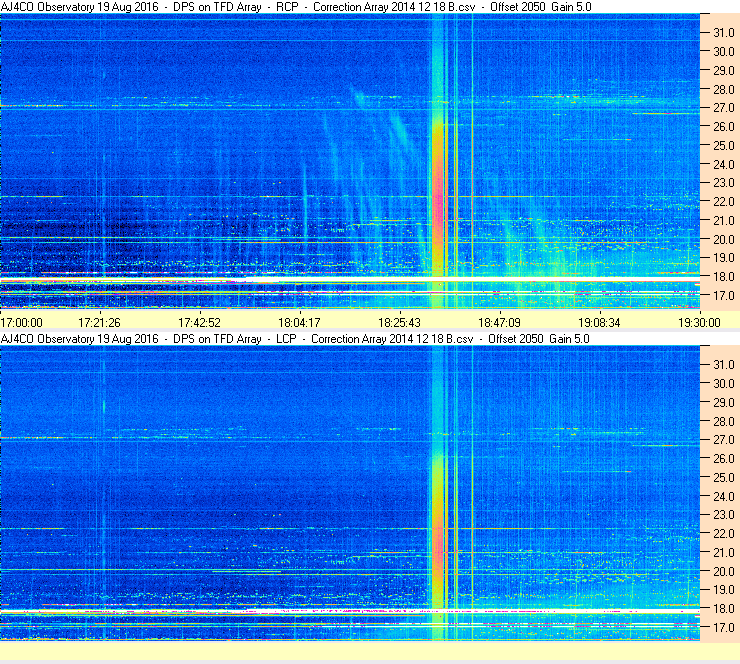
Task: Pick the 20.0 frequency label in LCP plot
Action: pos(724,572)
